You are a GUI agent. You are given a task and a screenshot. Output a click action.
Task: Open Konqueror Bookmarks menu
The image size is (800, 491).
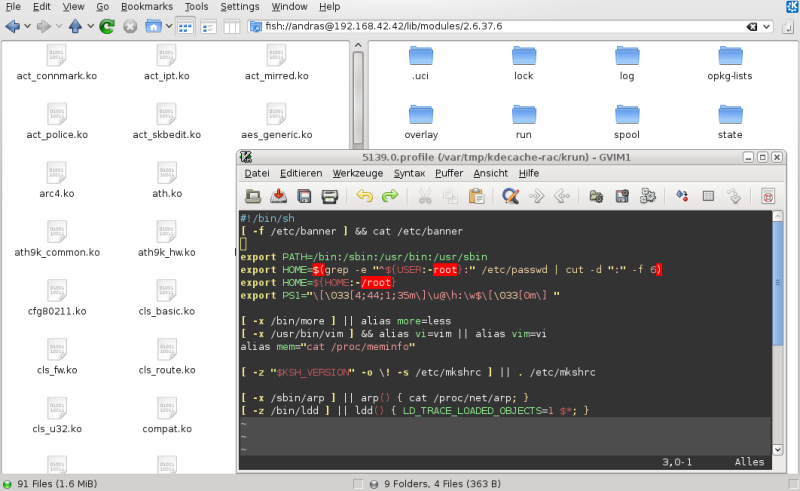coord(147,7)
